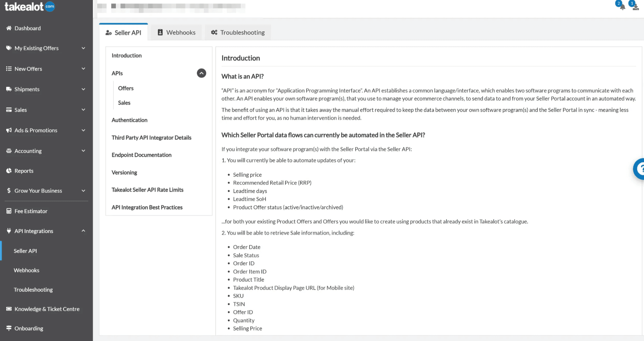Click the Shipments truck icon
Viewport: 644px width, 341px height.
[x=9, y=89]
